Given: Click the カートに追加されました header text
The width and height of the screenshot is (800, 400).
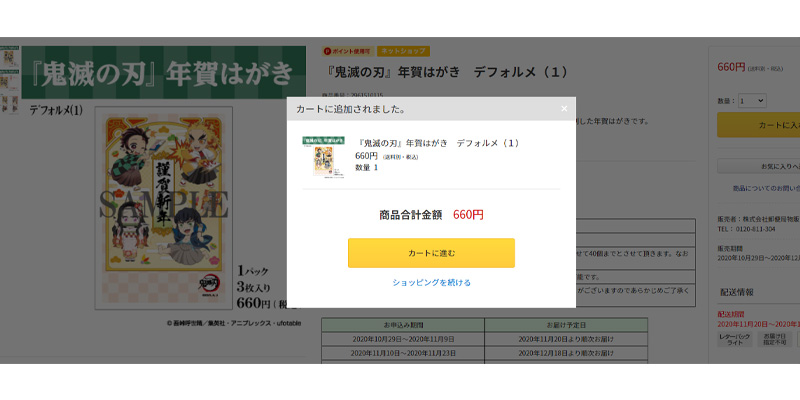Looking at the screenshot, I should [x=351, y=109].
